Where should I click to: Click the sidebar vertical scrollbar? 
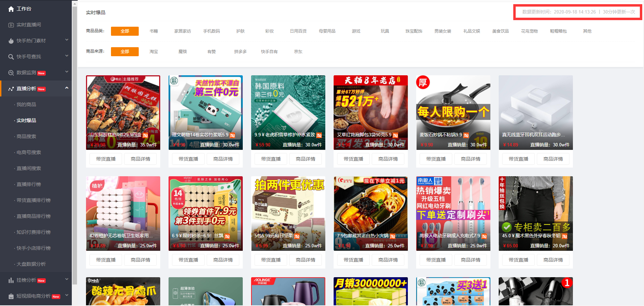click(x=75, y=146)
